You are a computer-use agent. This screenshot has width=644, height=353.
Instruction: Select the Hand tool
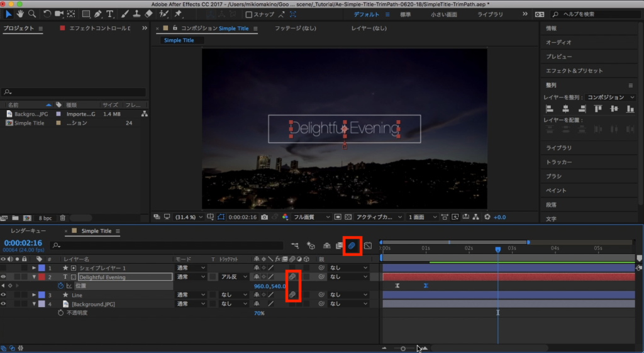click(19, 14)
